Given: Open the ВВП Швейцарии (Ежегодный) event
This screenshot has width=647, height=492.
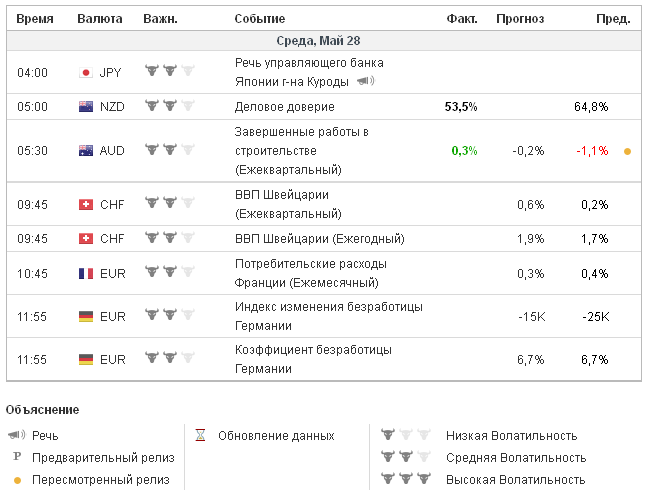Looking at the screenshot, I should 319,238.
